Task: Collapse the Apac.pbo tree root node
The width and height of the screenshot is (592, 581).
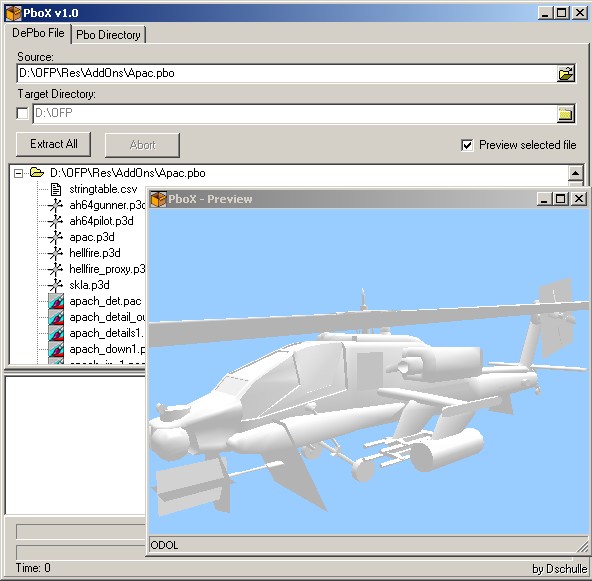Action: 18,173
